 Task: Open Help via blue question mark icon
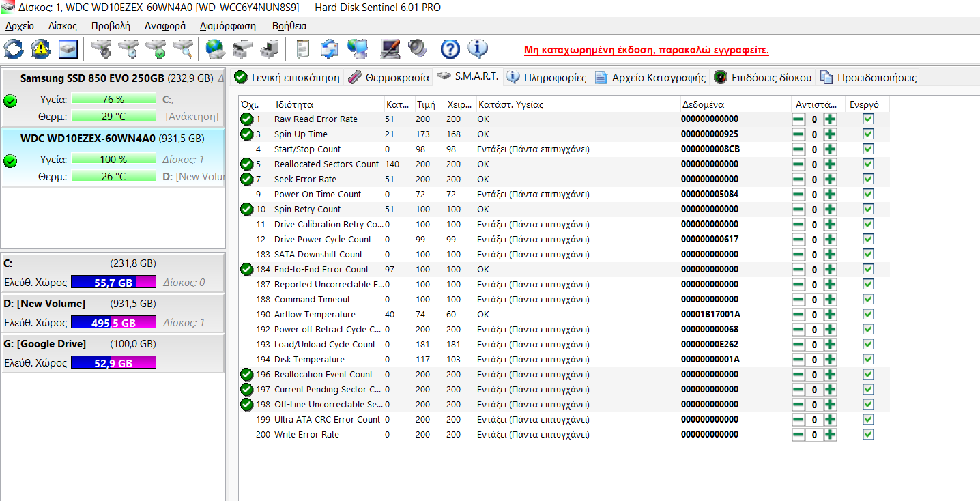click(450, 49)
